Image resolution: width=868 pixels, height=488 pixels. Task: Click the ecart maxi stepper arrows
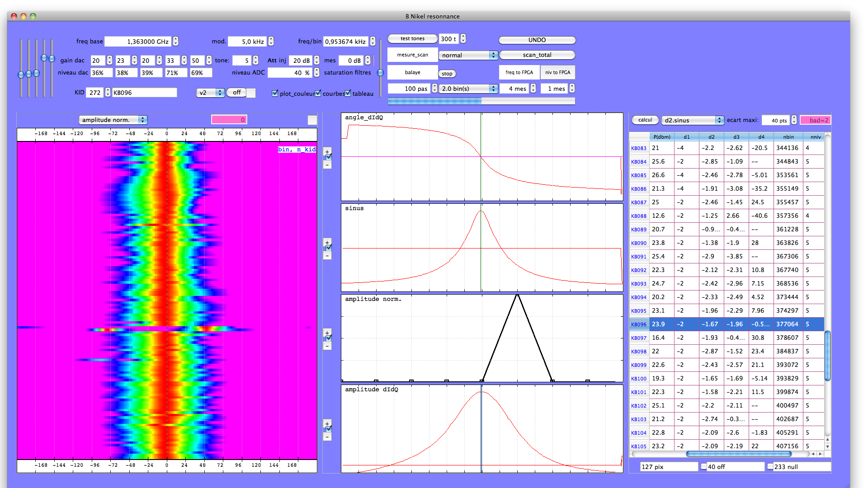click(x=794, y=120)
